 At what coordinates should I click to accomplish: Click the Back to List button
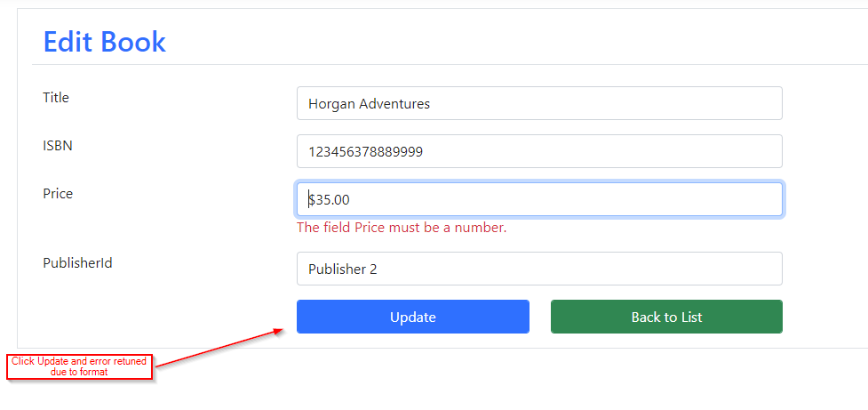pos(666,317)
